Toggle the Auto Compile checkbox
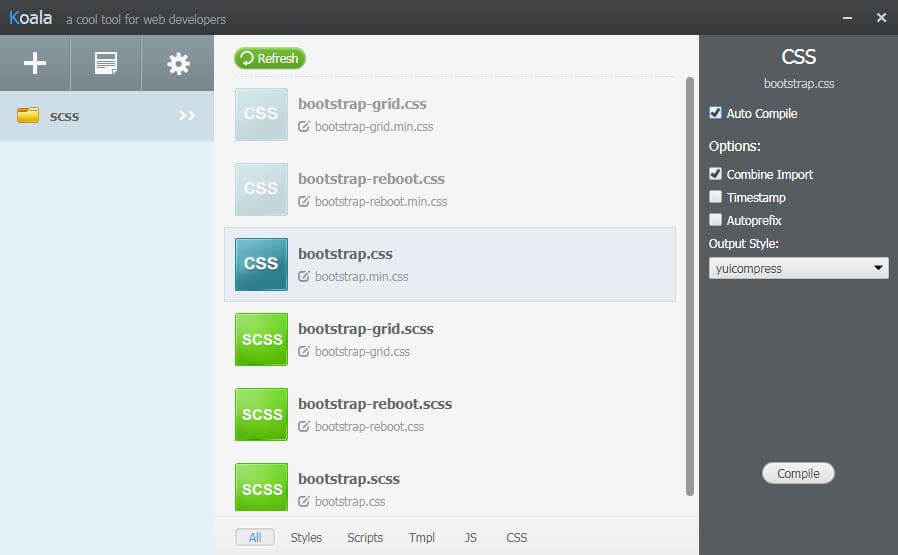 [x=715, y=113]
